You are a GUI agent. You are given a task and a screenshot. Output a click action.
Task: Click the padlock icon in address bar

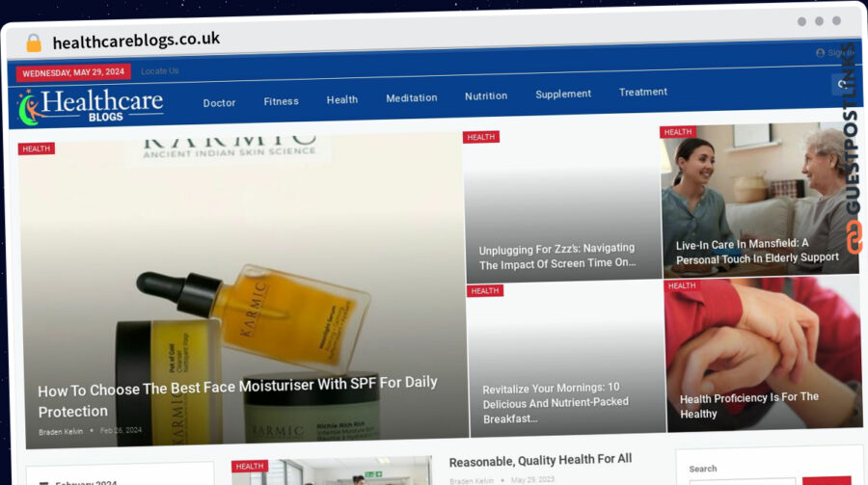click(34, 42)
